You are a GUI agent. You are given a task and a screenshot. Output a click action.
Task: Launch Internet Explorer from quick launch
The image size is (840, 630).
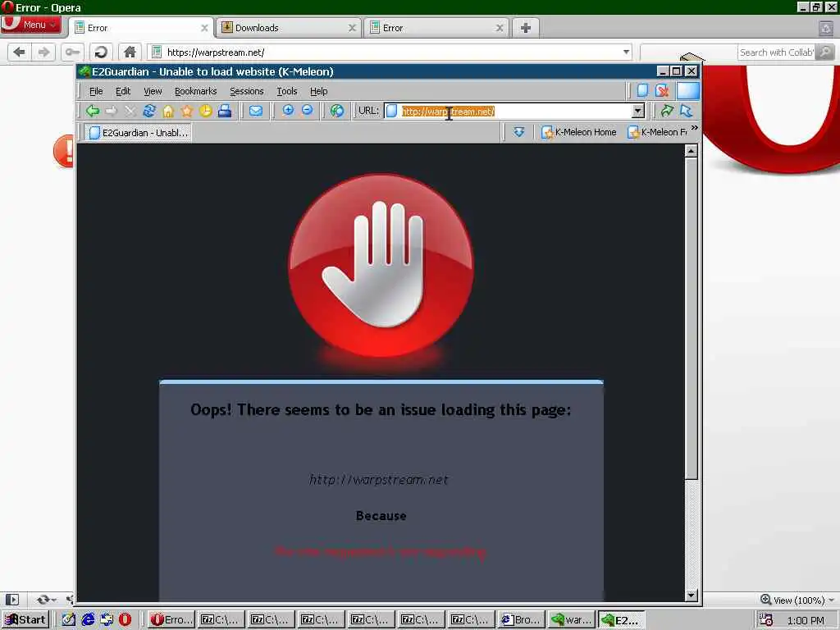[88, 620]
